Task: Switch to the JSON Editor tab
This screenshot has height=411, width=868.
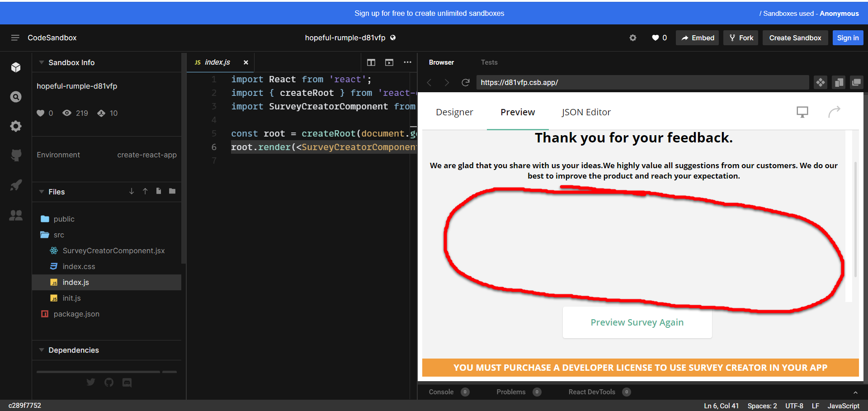Action: click(586, 112)
